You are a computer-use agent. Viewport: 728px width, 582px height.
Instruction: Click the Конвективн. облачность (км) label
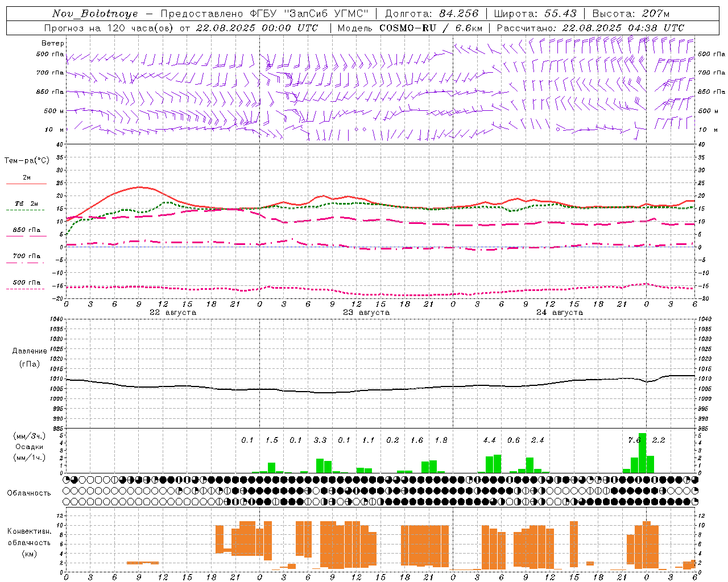30,542
